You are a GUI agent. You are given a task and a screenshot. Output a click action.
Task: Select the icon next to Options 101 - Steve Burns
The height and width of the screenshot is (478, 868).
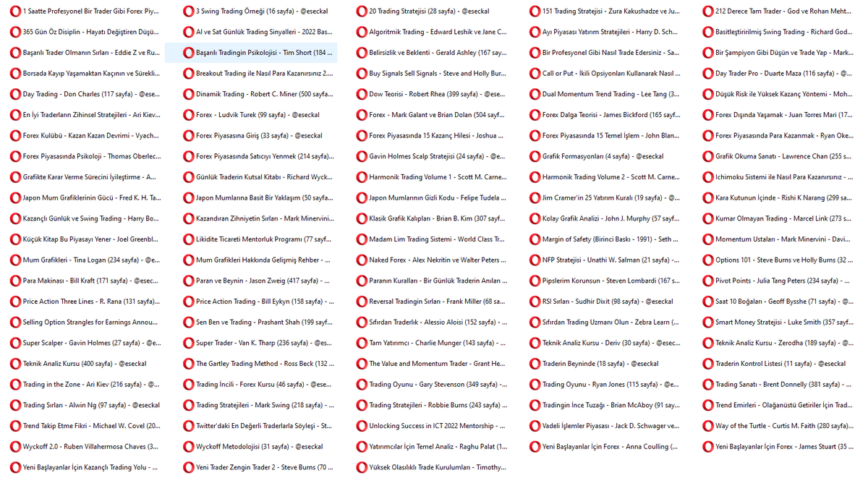(x=708, y=260)
